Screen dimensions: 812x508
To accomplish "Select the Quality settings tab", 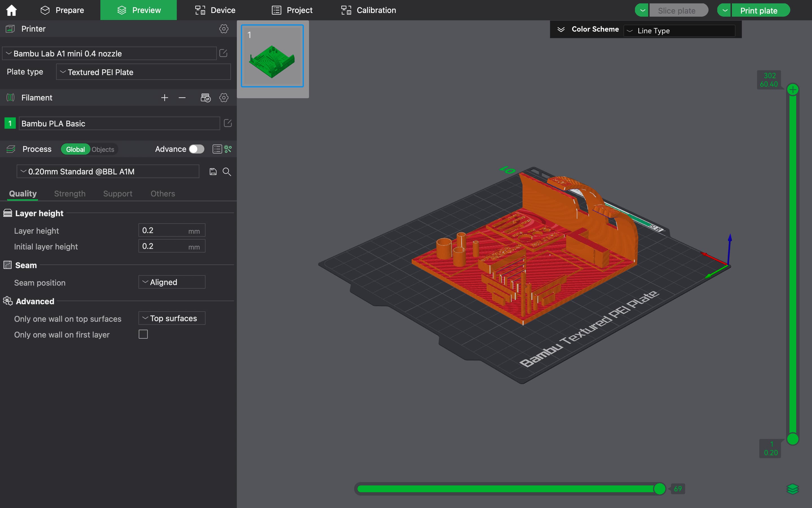I will pos(23,194).
